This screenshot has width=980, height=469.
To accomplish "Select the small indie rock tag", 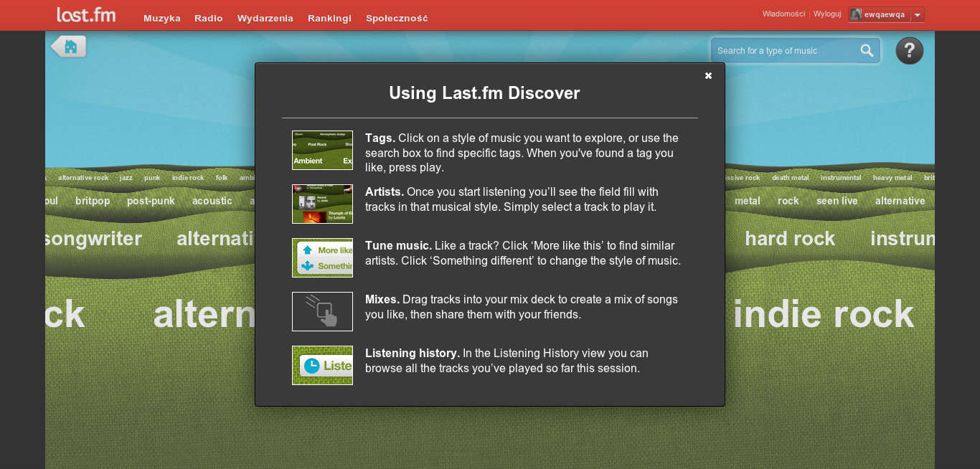I will (x=188, y=178).
